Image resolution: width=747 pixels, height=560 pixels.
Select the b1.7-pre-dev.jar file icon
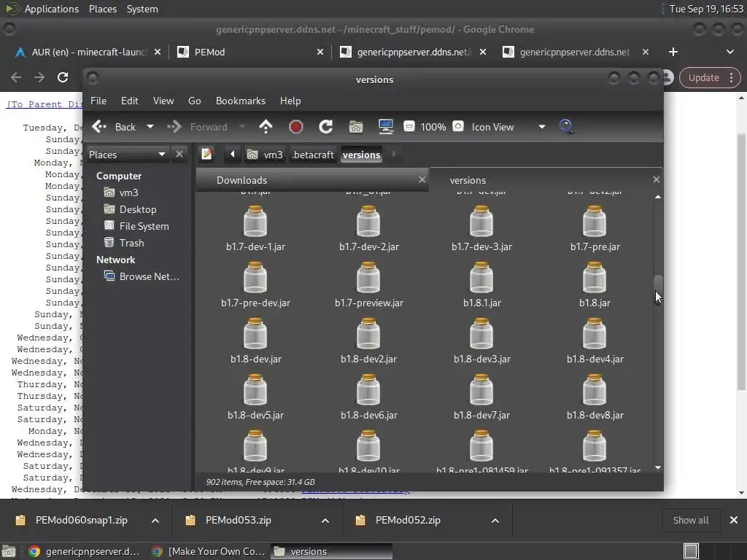(x=255, y=278)
